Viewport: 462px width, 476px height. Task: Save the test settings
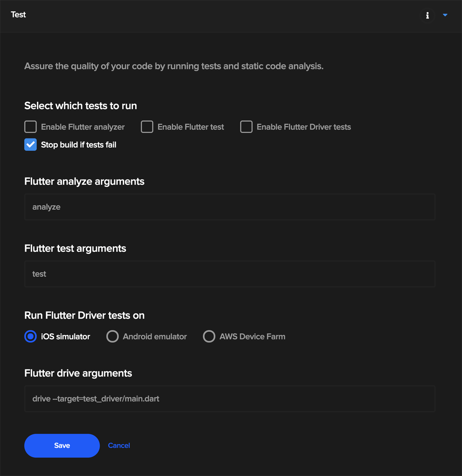click(62, 445)
